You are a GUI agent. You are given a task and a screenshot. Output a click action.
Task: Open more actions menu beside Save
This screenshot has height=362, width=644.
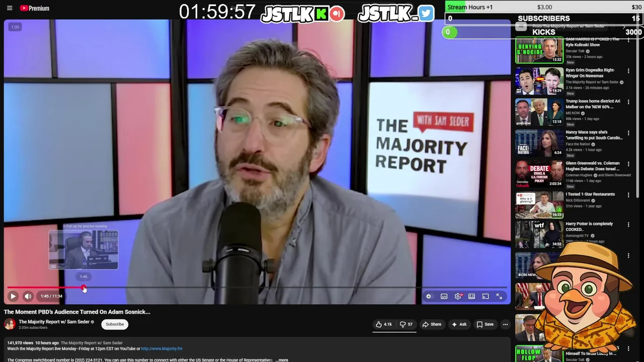(505, 324)
